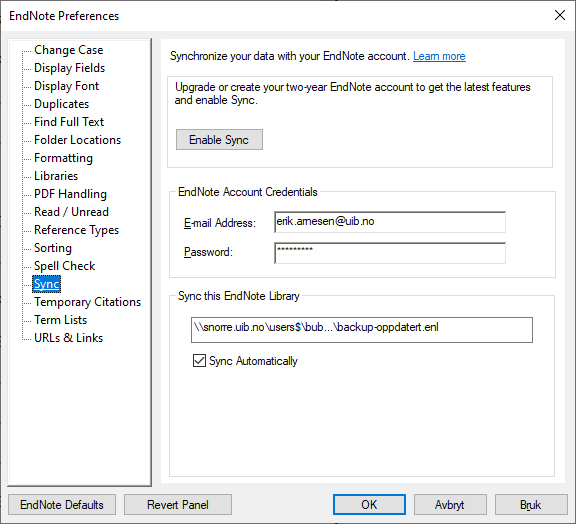Select the highlighted Sync item
The width and height of the screenshot is (576, 524).
coord(47,284)
